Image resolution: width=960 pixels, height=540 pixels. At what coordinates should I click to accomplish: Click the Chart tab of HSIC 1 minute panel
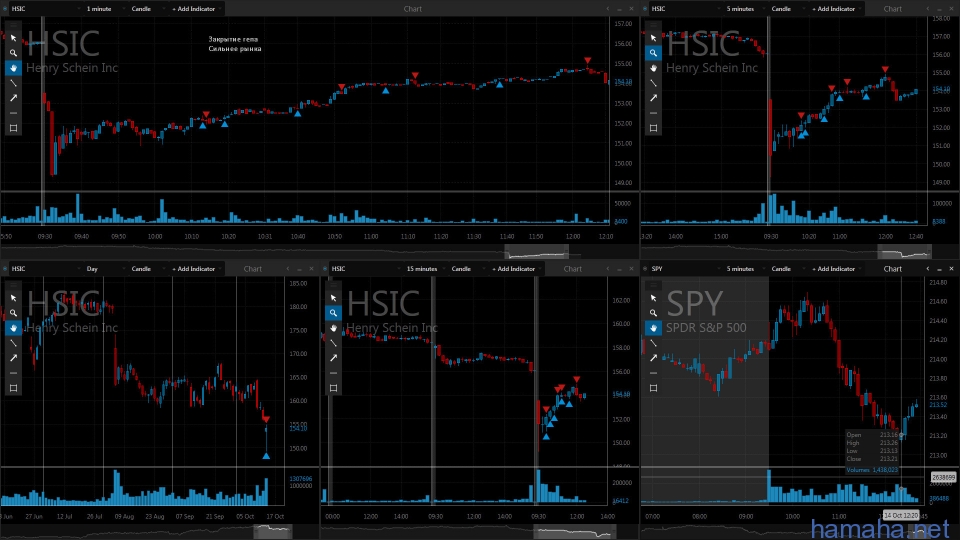(413, 9)
